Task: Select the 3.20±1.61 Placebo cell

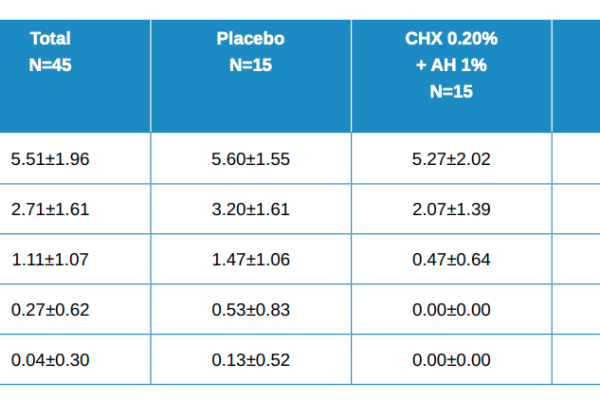Action: 250,209
